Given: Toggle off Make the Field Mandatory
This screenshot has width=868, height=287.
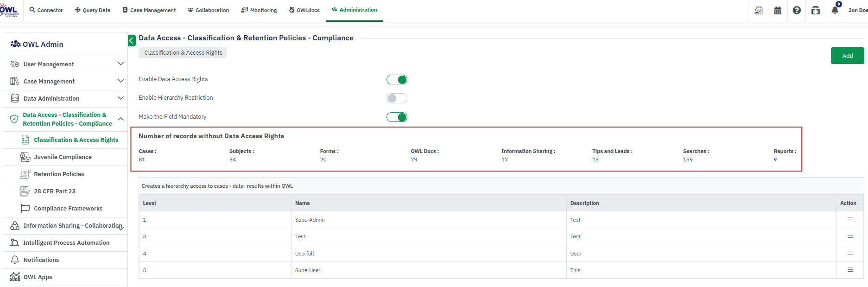Looking at the screenshot, I should tap(397, 117).
